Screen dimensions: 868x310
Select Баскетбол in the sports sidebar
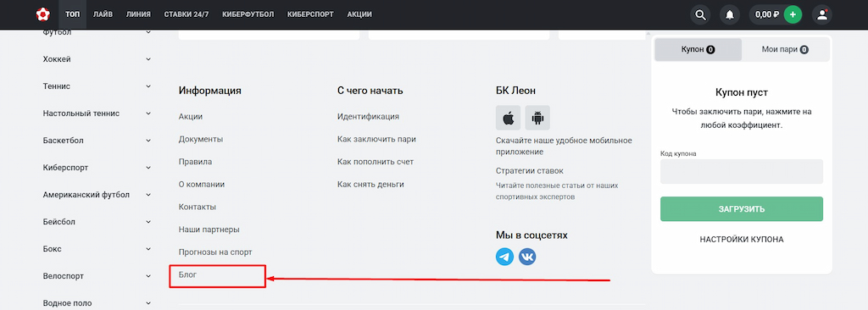coord(63,141)
